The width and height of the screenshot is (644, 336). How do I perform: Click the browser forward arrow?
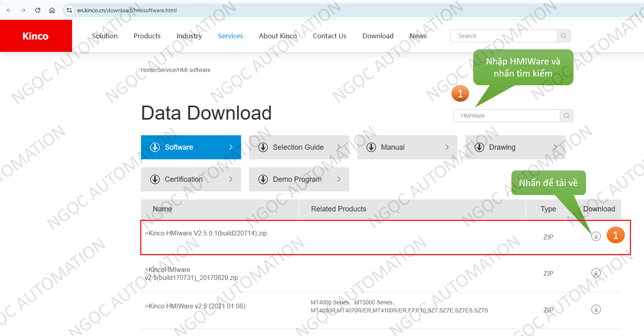coord(23,10)
